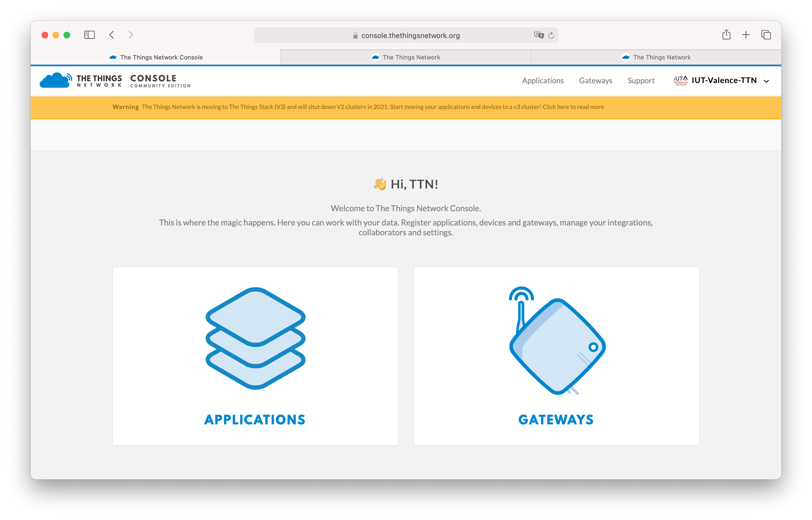The height and width of the screenshot is (520, 812).
Task: Click the Support link
Action: 641,80
